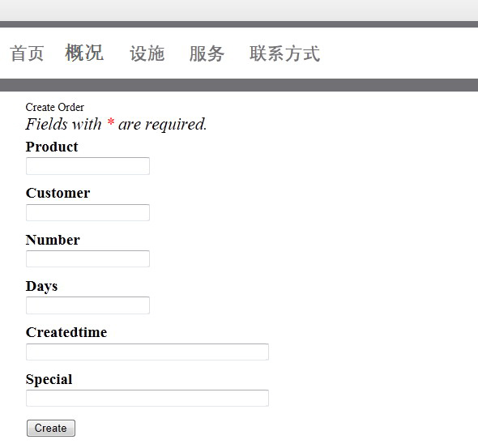Click the Create Order heading text
Screen dimensions: 478x448
pyautogui.click(x=55, y=107)
